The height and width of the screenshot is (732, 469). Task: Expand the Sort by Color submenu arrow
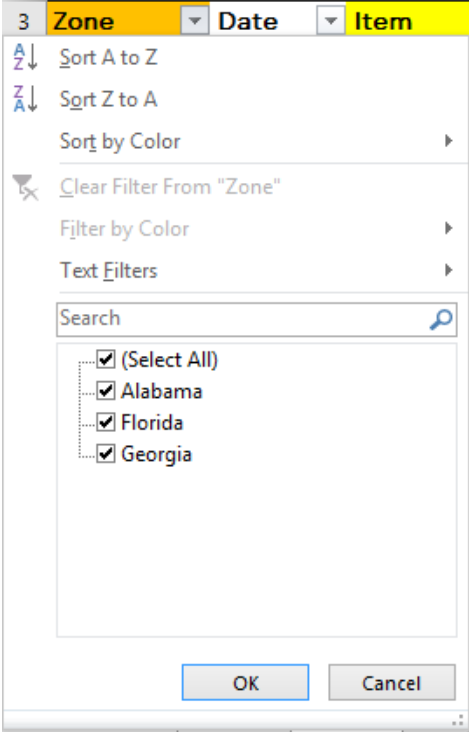(448, 141)
